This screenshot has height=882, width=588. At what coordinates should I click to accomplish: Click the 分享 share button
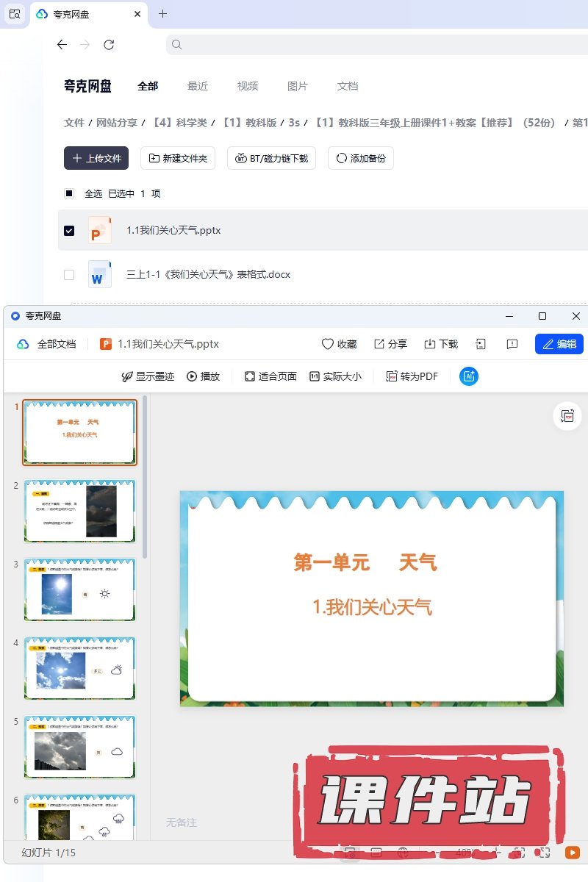pos(390,344)
